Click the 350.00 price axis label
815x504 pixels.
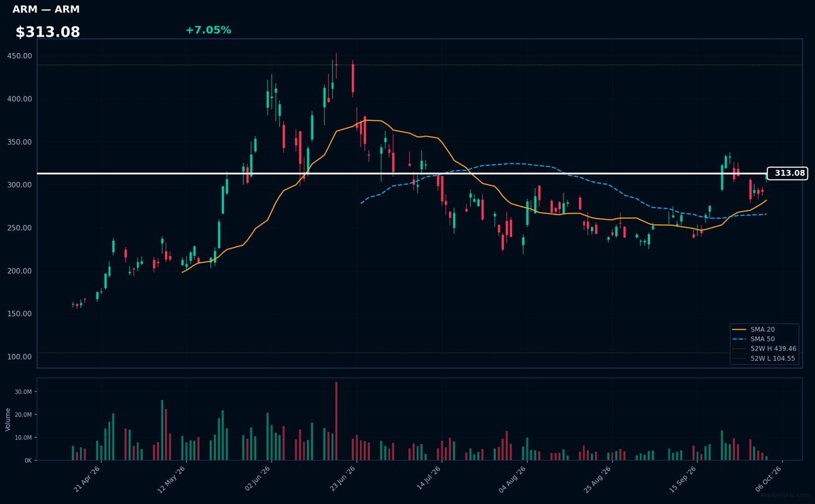coord(21,142)
